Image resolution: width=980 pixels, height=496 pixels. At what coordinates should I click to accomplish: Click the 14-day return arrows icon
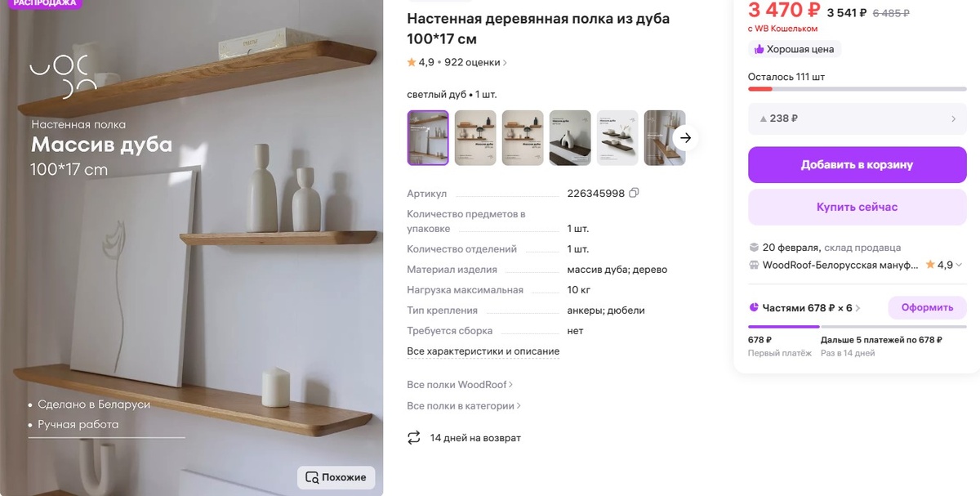pos(414,438)
